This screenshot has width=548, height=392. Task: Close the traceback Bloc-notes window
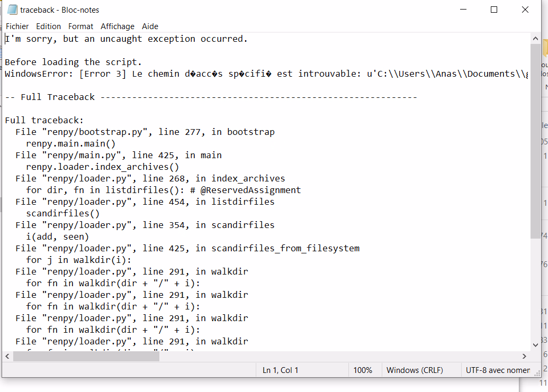pyautogui.click(x=525, y=10)
